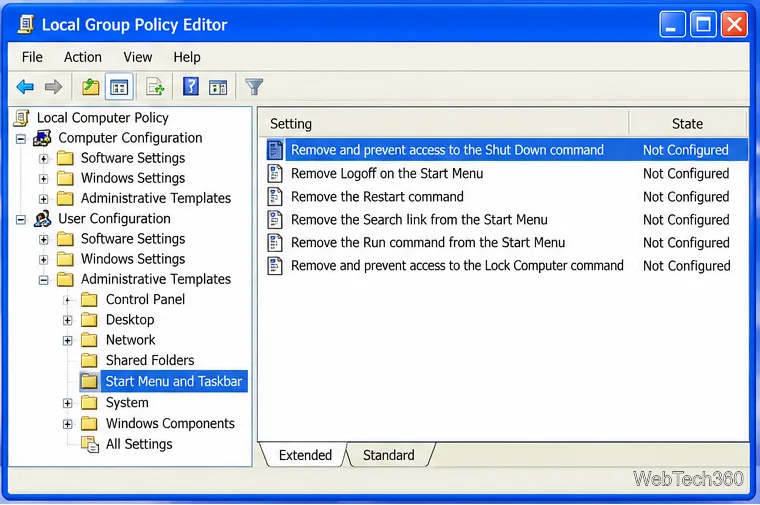Viewport: 760px width, 505px height.
Task: Select Remove and prevent access to Lock Computer command
Action: pos(457,266)
